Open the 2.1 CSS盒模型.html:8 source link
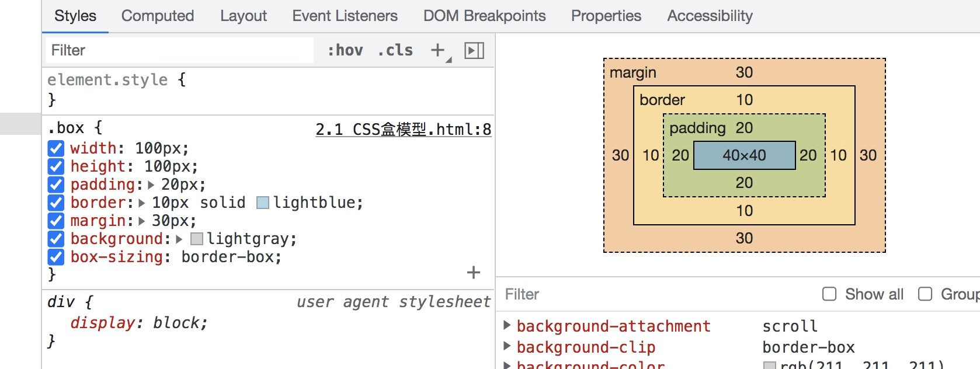Image resolution: width=980 pixels, height=369 pixels. tap(403, 129)
